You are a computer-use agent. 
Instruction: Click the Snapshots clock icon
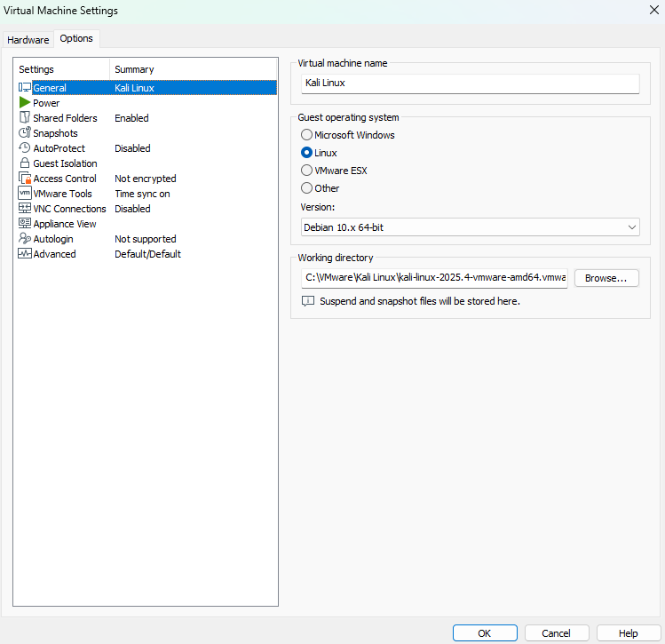point(25,132)
